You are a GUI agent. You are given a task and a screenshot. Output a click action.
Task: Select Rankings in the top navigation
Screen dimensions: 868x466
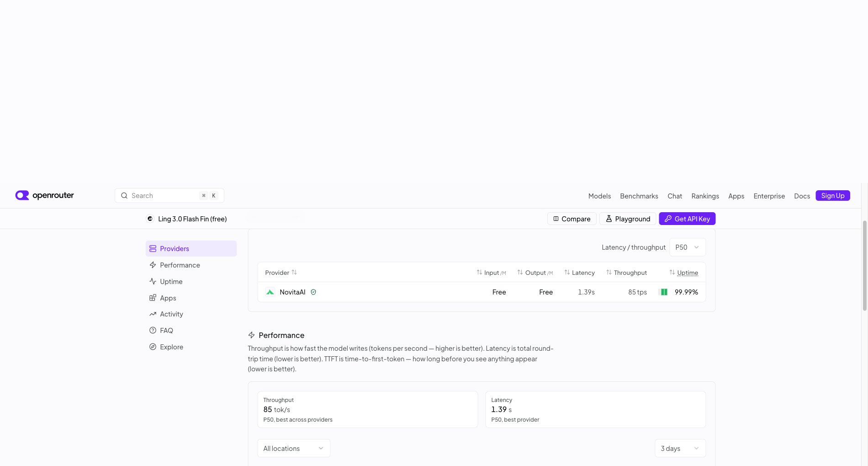[x=705, y=196]
